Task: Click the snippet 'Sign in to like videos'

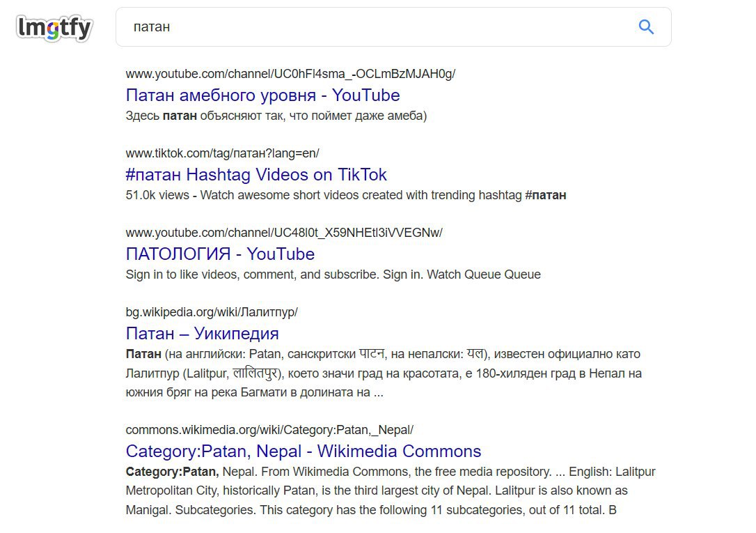Action: coord(333,275)
